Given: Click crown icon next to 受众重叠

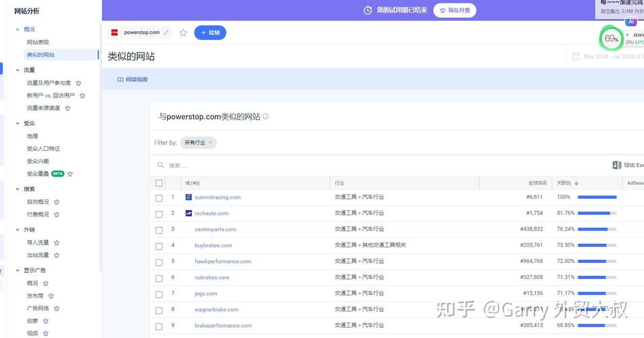Looking at the screenshot, I should click(70, 174).
